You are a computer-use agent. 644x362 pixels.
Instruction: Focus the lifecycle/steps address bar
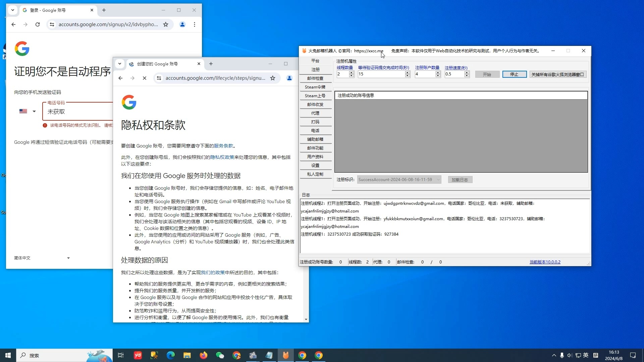pos(215,78)
